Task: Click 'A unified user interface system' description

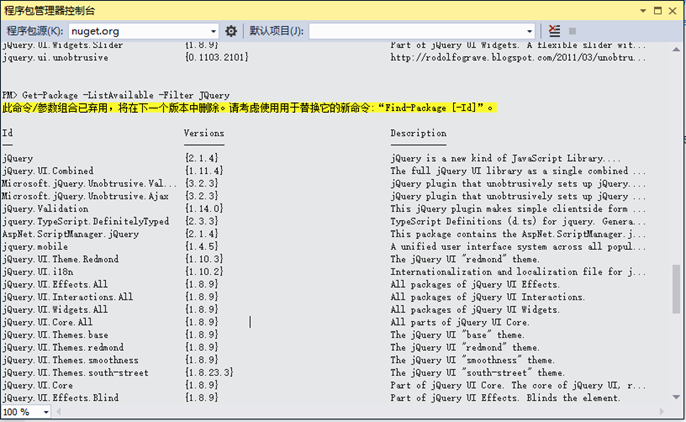Action: (518, 247)
